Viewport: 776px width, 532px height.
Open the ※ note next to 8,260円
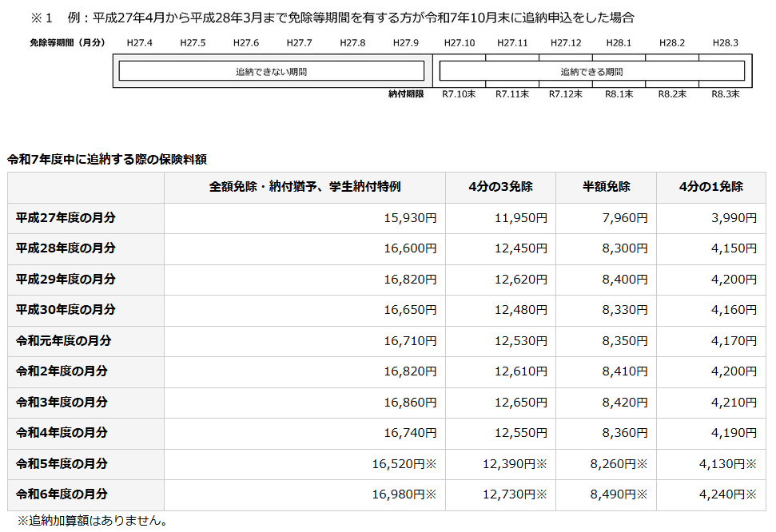643,464
